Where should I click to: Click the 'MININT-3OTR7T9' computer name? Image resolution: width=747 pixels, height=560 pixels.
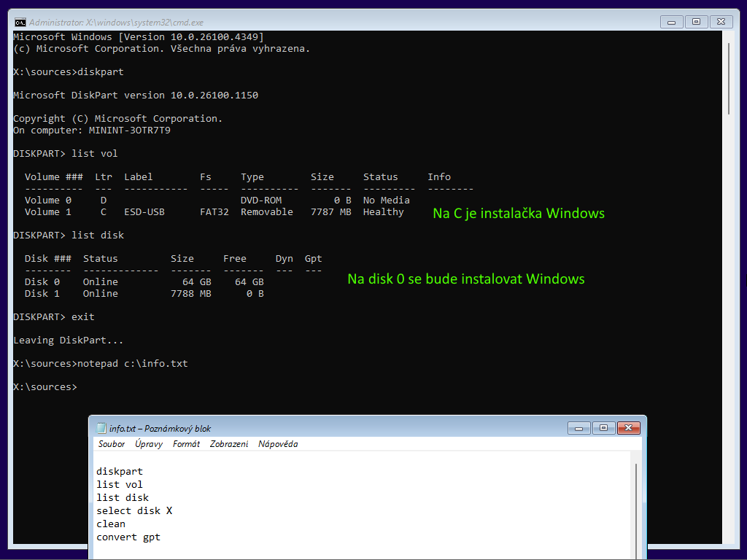coord(130,131)
